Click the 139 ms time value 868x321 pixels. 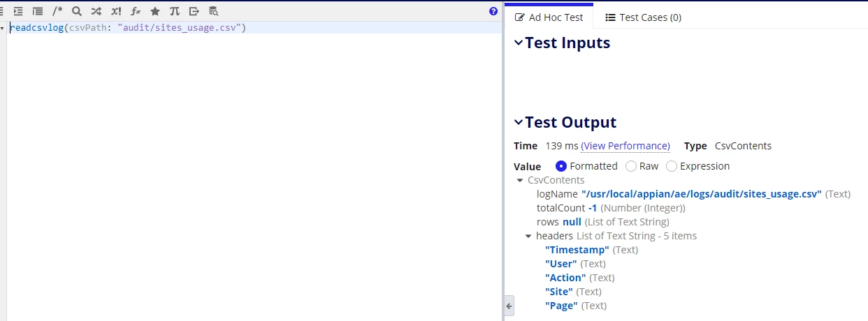(562, 146)
